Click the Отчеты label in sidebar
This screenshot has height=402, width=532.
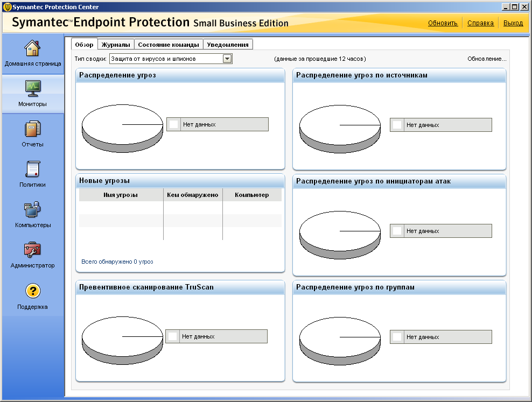pyautogui.click(x=32, y=144)
